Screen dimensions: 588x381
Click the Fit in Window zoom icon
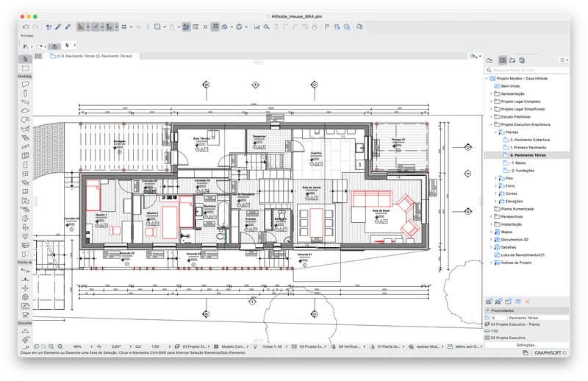click(x=60, y=346)
